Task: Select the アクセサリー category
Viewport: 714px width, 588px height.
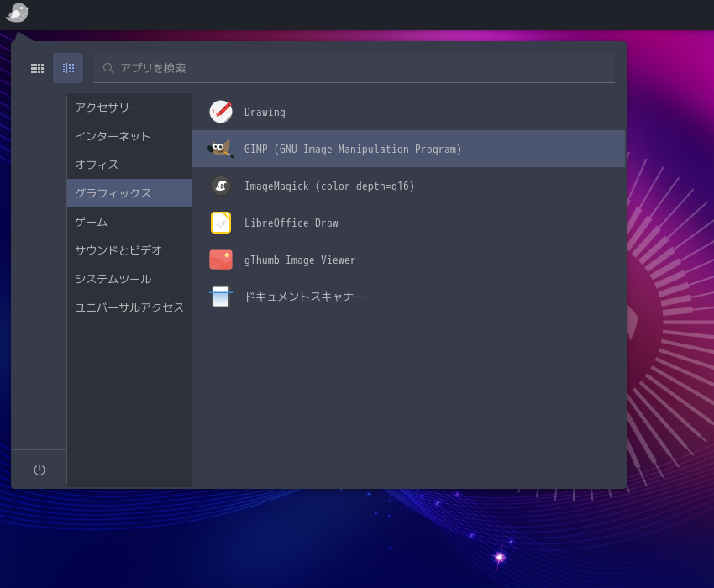Action: click(129, 108)
